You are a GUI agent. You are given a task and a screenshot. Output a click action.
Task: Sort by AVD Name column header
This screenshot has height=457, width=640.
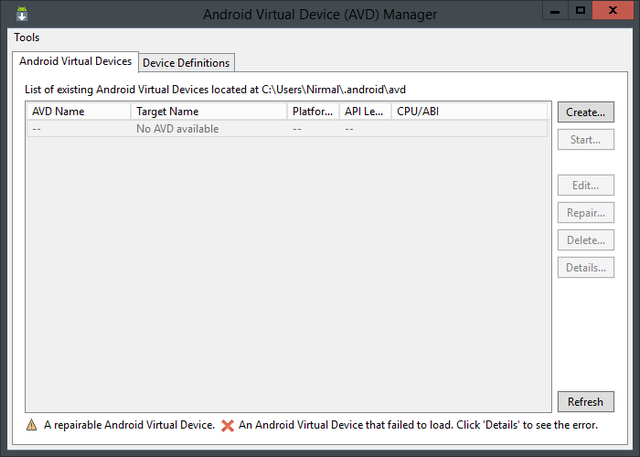click(x=79, y=111)
